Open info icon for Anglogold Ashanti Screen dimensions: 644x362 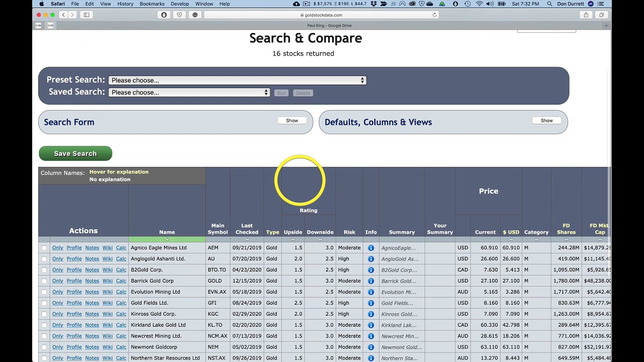(x=371, y=259)
